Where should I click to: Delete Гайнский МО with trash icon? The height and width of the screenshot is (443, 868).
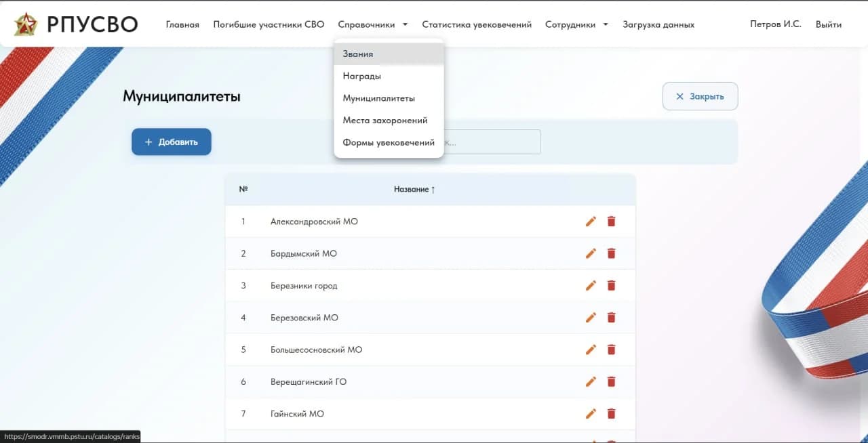click(611, 413)
